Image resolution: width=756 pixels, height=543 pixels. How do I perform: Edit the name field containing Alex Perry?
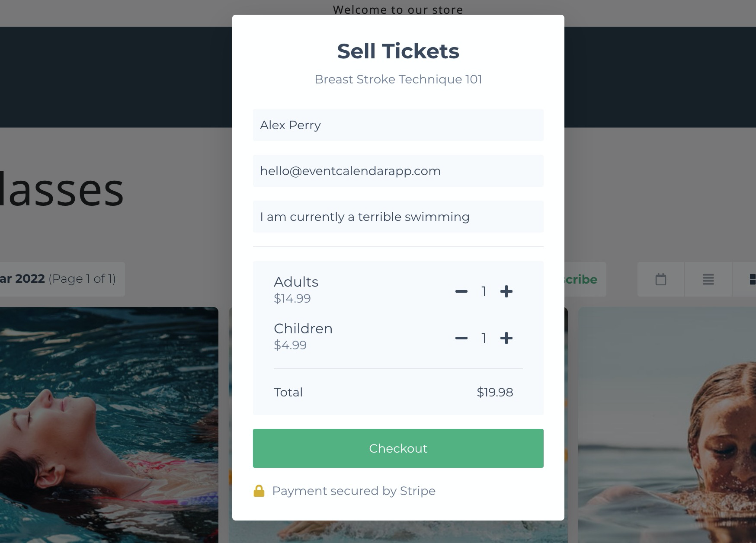pos(398,125)
